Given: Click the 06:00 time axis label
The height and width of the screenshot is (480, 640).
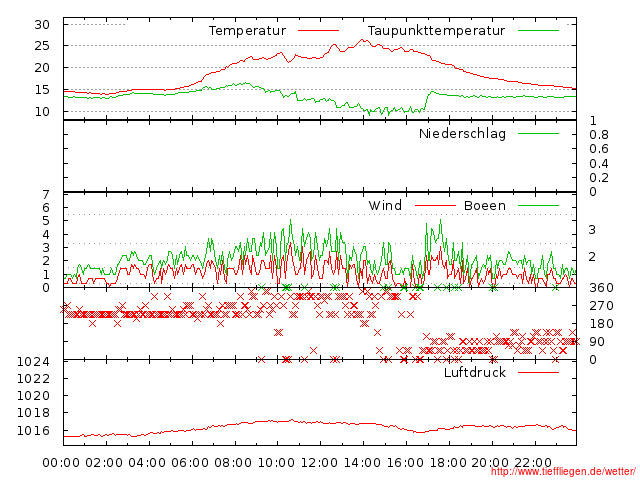Looking at the screenshot, I should tap(190, 463).
